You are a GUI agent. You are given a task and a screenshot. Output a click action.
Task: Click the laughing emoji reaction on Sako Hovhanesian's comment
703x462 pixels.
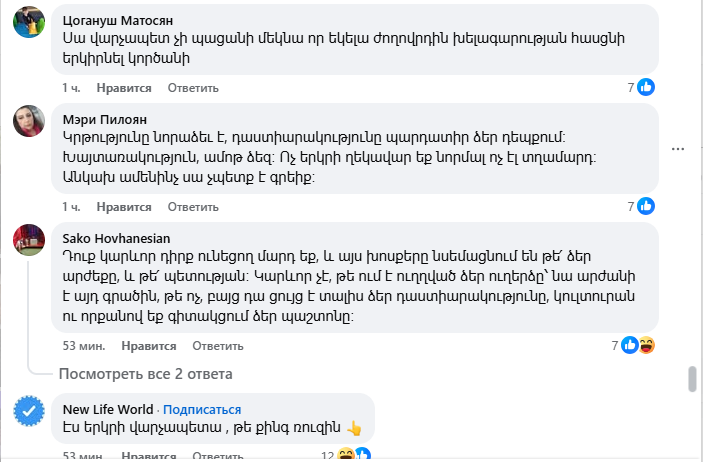(646, 346)
